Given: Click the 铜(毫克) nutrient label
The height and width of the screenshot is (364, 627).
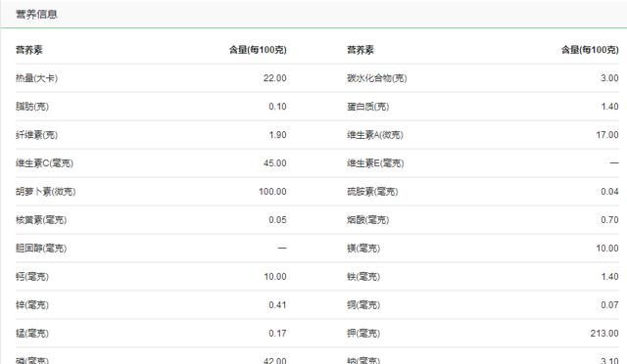Looking at the screenshot, I should click(x=363, y=305).
